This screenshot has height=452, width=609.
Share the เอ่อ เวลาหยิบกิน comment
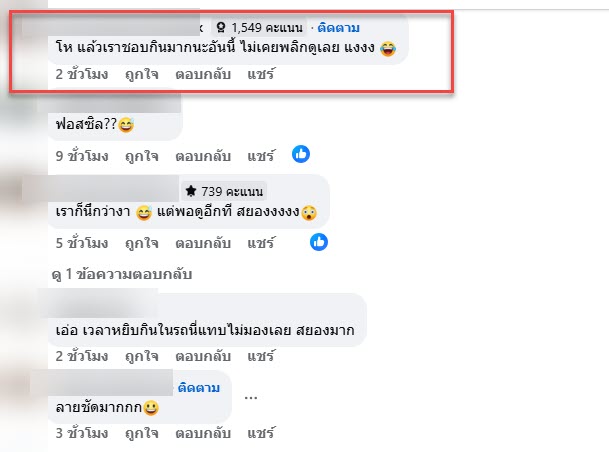tap(261, 356)
